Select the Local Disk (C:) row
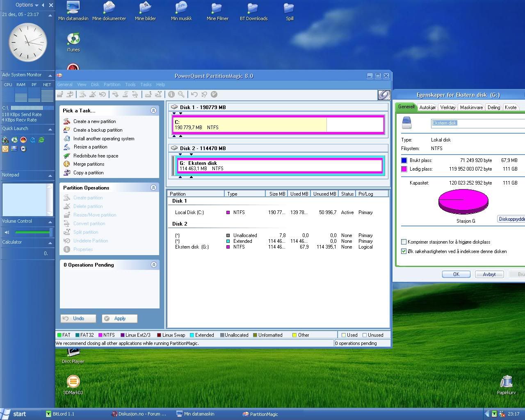This screenshot has width=525, height=420. point(278,212)
